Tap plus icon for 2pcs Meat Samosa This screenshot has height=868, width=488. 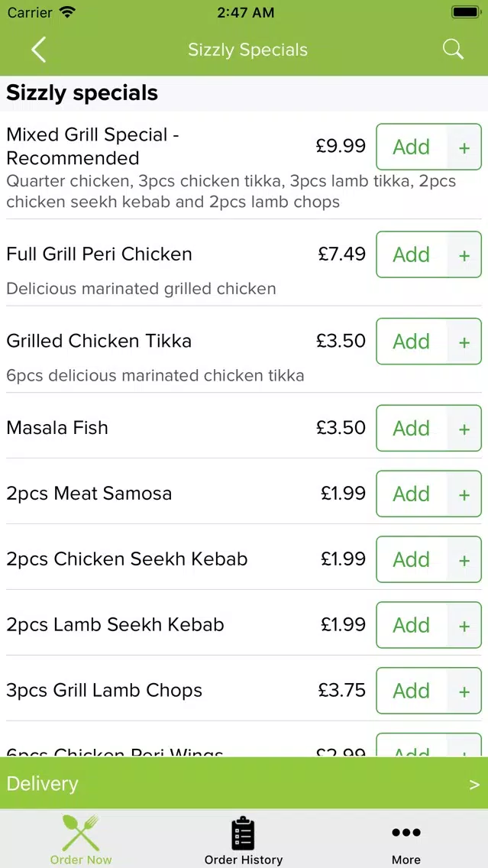coord(464,494)
